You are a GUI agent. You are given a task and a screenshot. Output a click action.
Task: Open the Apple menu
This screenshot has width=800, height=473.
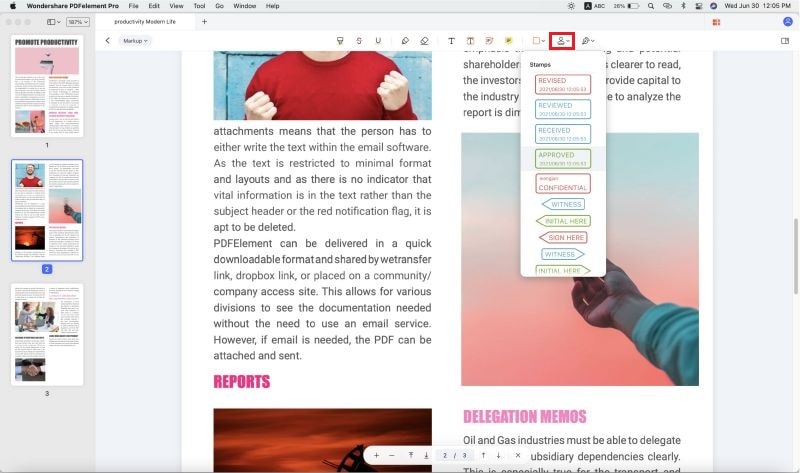(13, 6)
